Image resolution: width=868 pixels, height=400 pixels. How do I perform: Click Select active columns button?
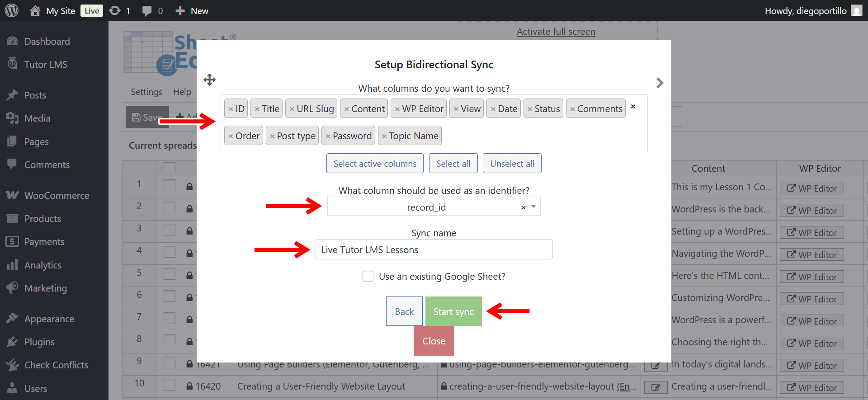tap(375, 163)
